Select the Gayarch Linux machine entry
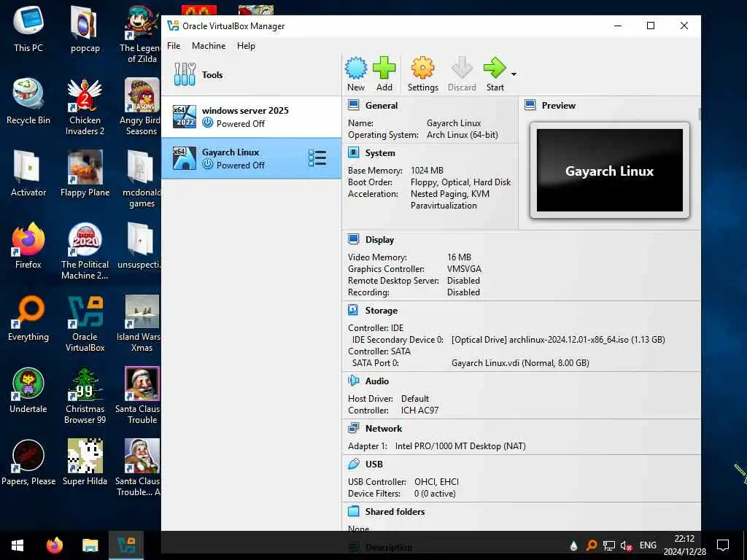 (251, 158)
